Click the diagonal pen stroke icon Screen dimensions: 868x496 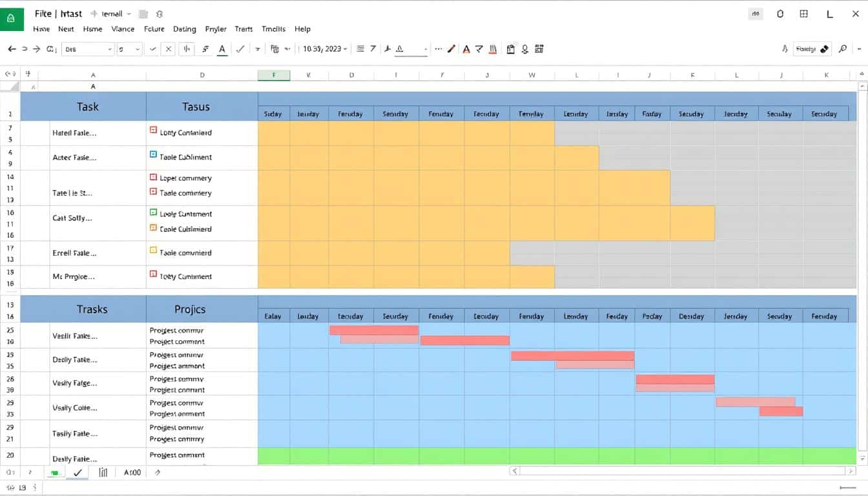pyautogui.click(x=240, y=48)
